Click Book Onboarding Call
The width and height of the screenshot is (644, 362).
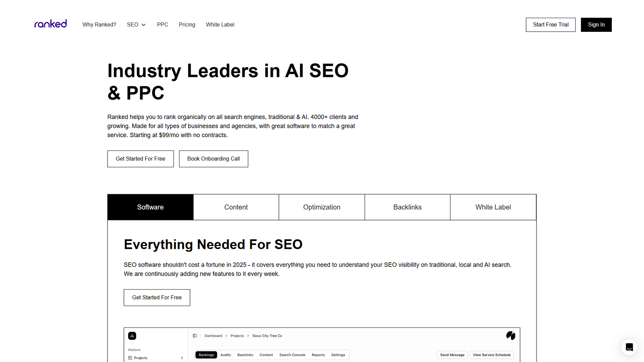[213, 158]
